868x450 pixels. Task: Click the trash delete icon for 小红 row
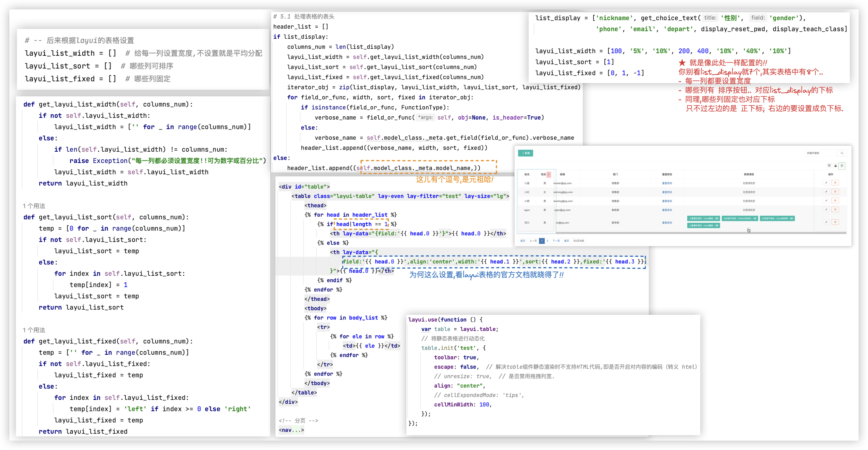tap(835, 192)
